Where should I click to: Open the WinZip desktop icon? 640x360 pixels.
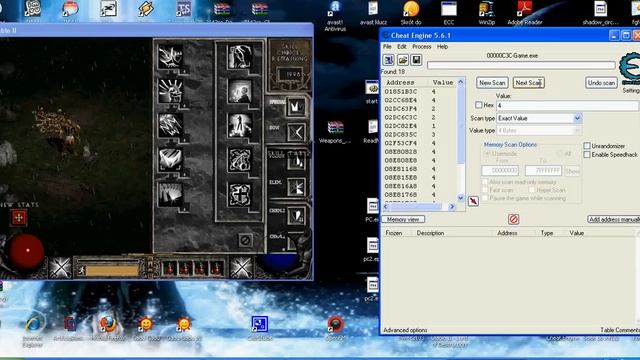[486, 13]
